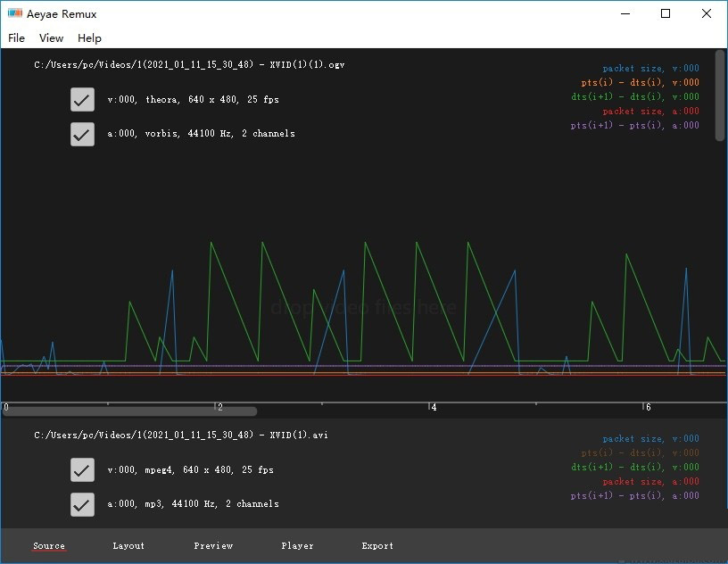Image resolution: width=728 pixels, height=564 pixels.
Task: Toggle the red packet size a:000 legend in ogv
Action: [x=650, y=112]
